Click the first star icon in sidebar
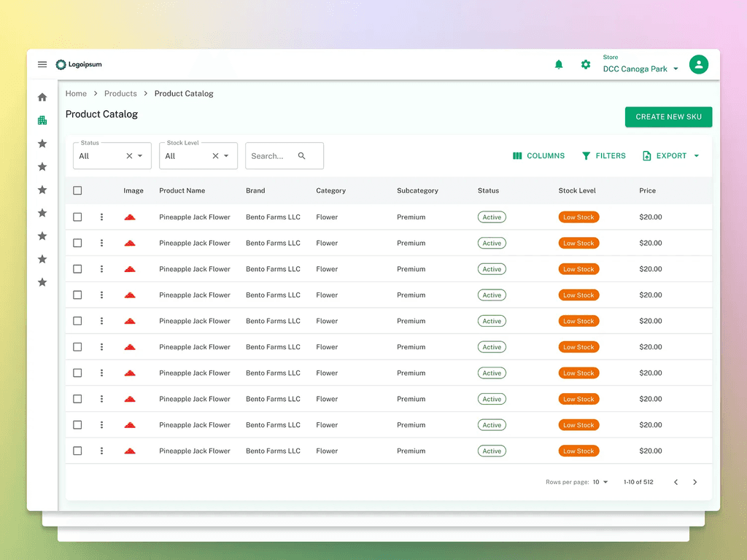This screenshot has width=747, height=560. (x=42, y=144)
